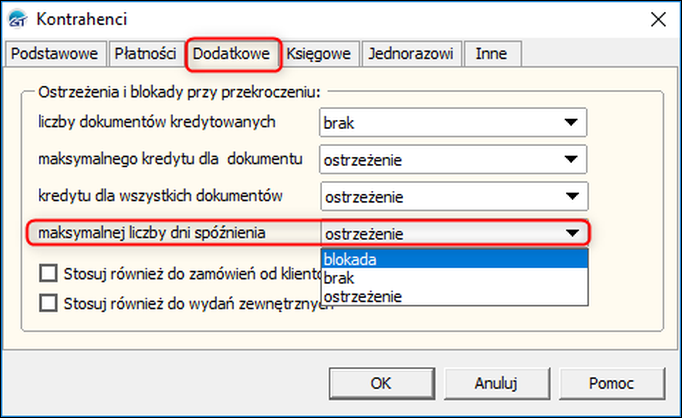Viewport: 682px width, 418px height.
Task: Go to the Księgowe tab
Action: pos(318,54)
